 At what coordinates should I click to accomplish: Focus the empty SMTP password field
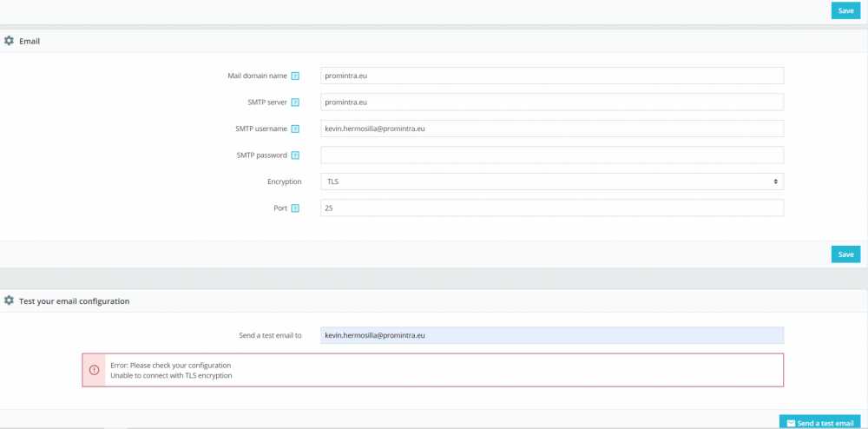click(552, 155)
